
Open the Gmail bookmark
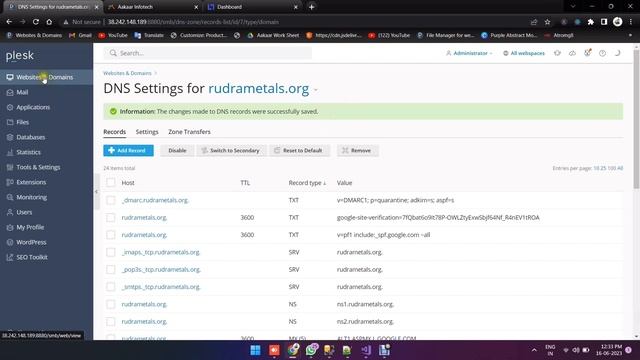coord(80,36)
